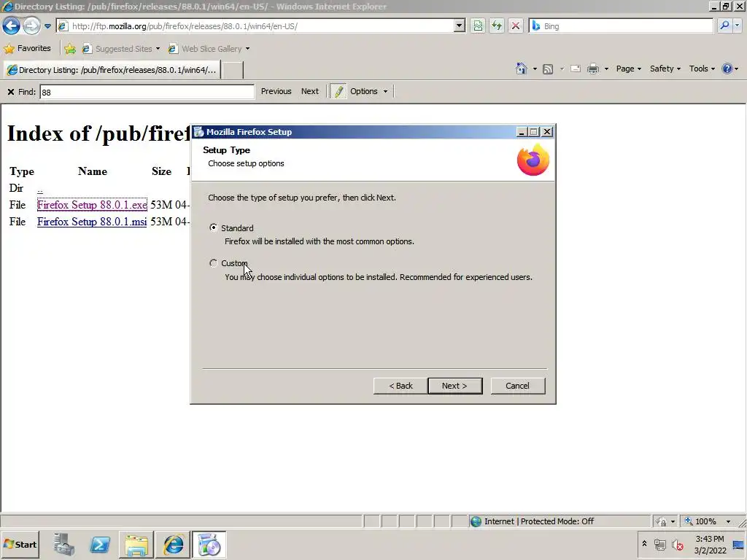This screenshot has height=560, width=747.
Task: Click the Internet zone globe icon
Action: (476, 521)
